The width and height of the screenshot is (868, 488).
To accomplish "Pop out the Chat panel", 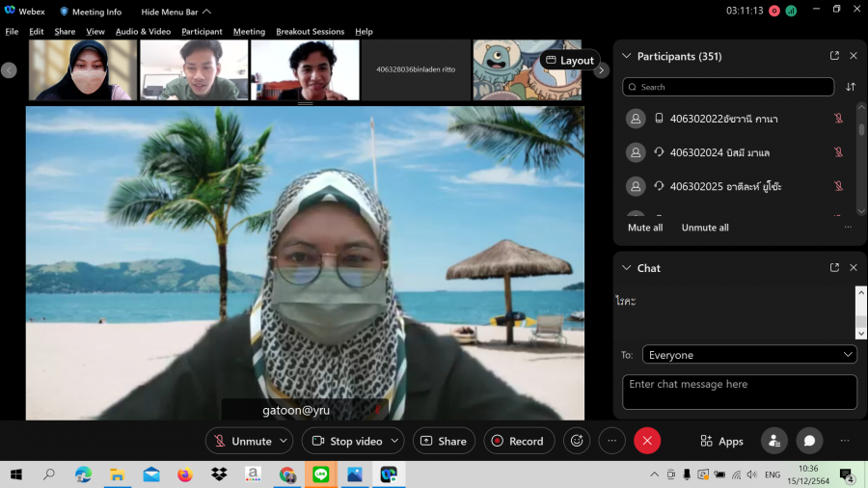I will 834,268.
